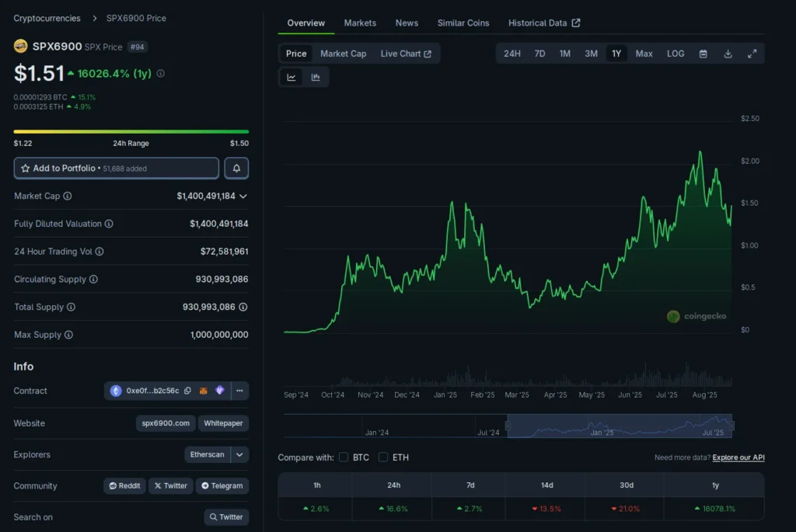This screenshot has height=532, width=796.
Task: Click the SPX6900 coin logo icon
Action: click(x=21, y=46)
